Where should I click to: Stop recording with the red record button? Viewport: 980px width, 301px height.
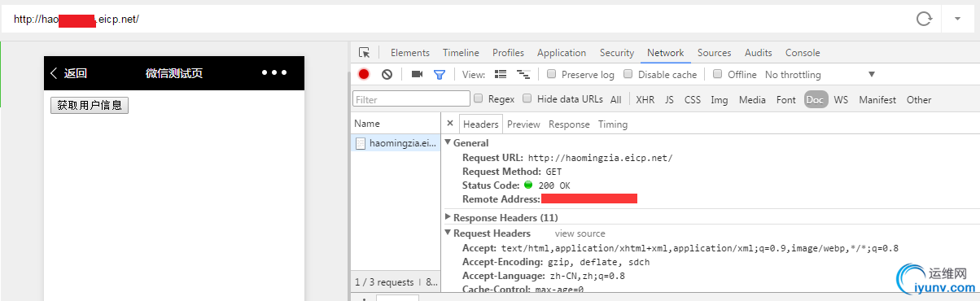click(364, 74)
